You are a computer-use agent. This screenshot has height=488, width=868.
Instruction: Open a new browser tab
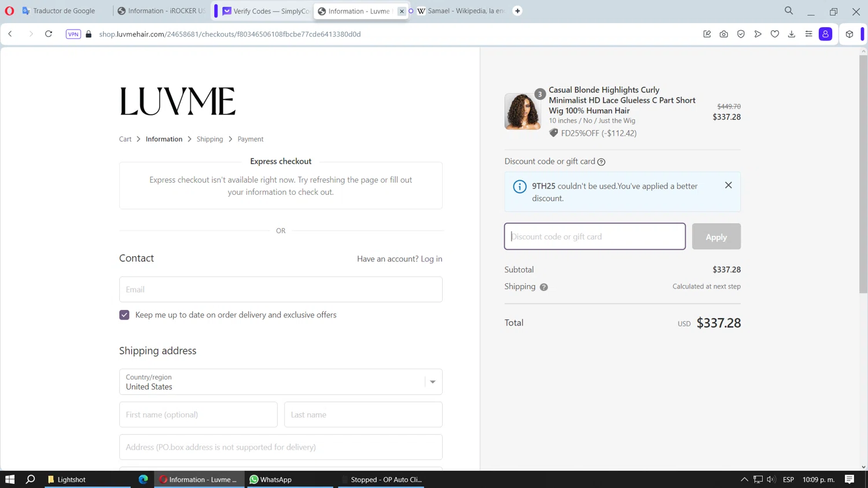point(517,11)
